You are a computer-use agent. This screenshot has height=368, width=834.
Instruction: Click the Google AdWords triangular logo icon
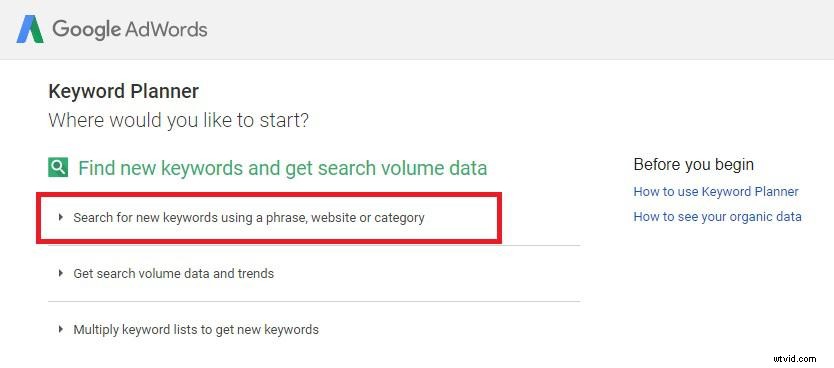[30, 29]
